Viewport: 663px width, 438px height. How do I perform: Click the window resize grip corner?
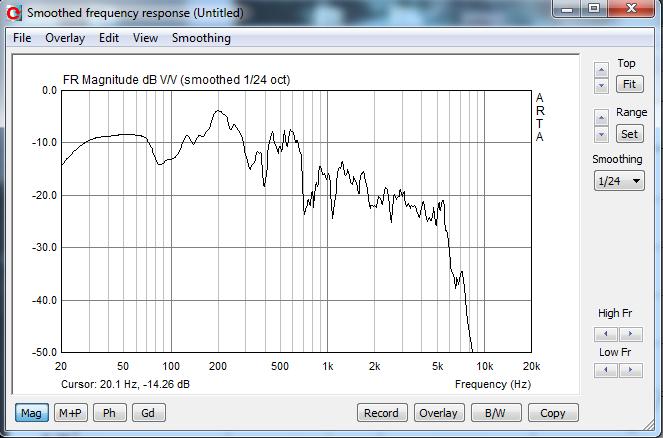coord(649,424)
